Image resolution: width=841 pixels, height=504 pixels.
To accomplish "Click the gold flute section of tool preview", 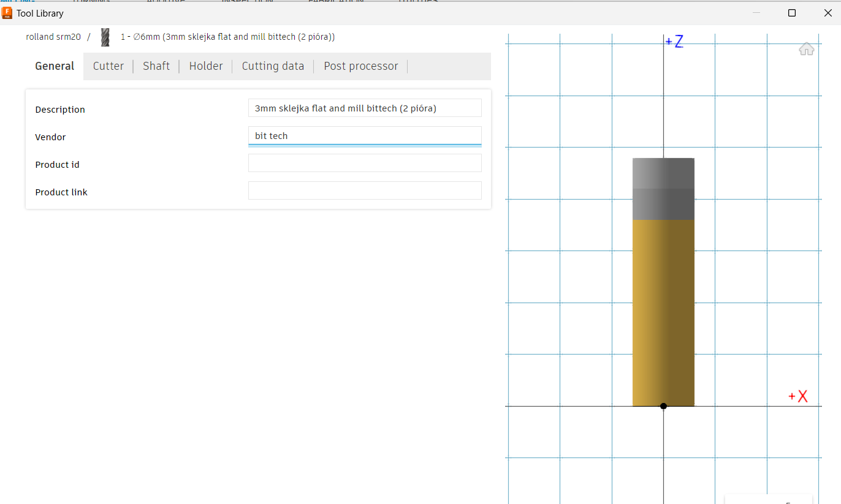I will pos(663,312).
